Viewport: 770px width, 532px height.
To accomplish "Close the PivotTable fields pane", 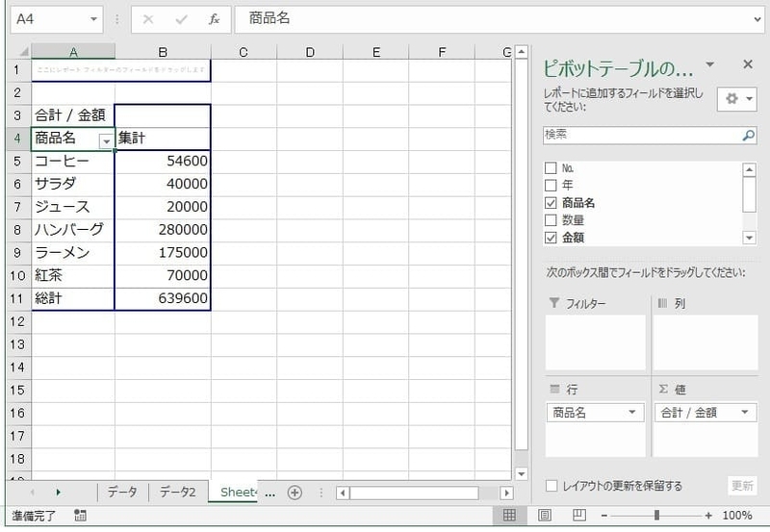I will click(x=748, y=64).
